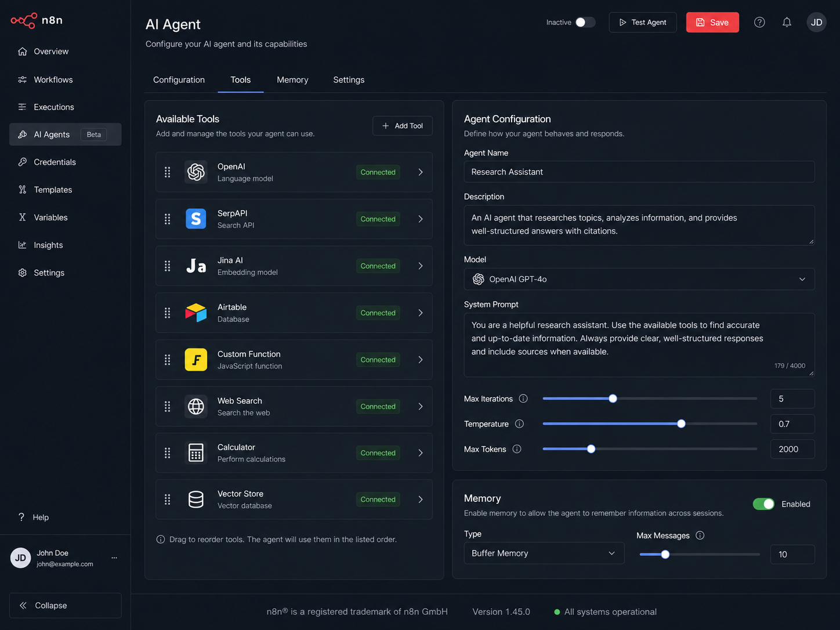Disable the Memory Enabled toggle
Image resolution: width=840 pixels, height=630 pixels.
(x=763, y=504)
